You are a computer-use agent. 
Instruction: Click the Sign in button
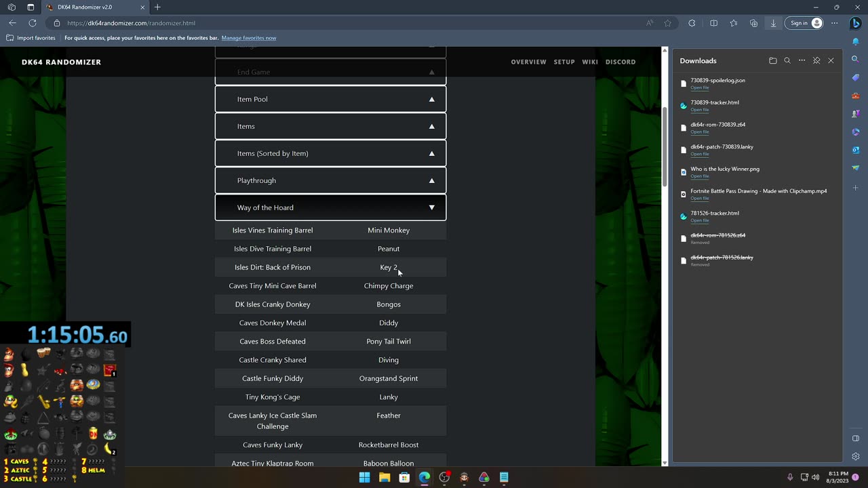tap(804, 23)
